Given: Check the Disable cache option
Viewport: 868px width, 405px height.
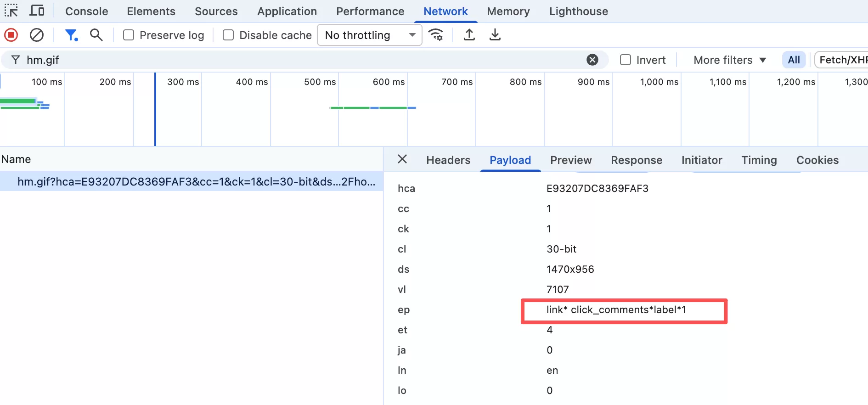Looking at the screenshot, I should pyautogui.click(x=228, y=35).
